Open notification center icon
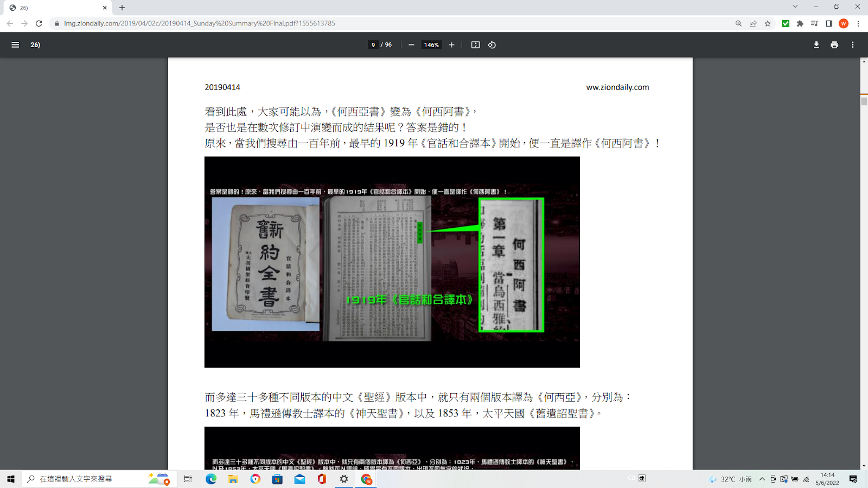 (x=853, y=479)
